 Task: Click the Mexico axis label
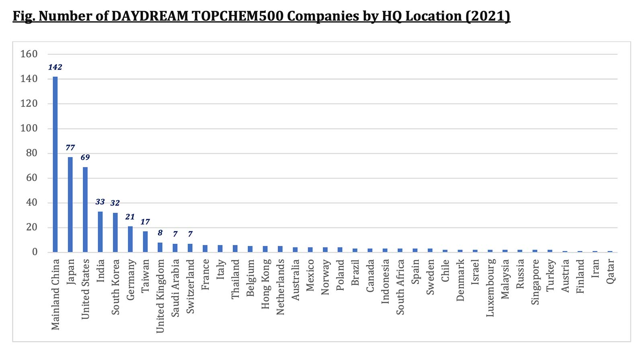310,275
